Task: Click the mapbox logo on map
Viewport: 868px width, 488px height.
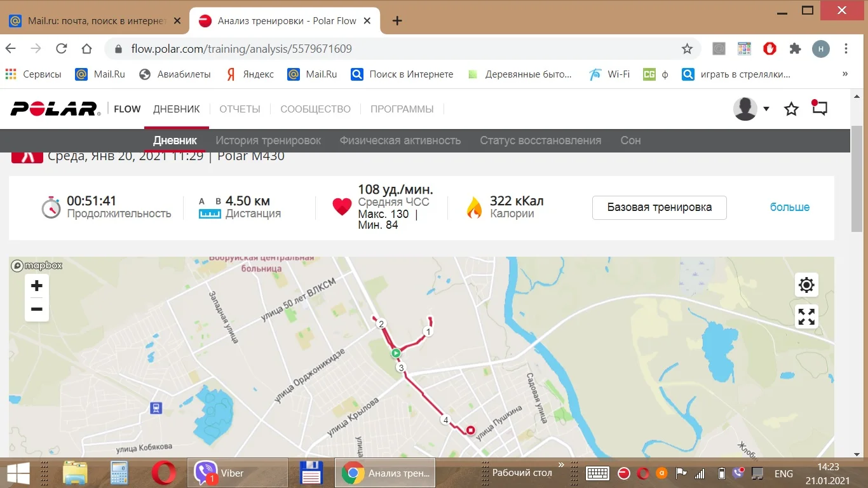Action: pos(37,266)
